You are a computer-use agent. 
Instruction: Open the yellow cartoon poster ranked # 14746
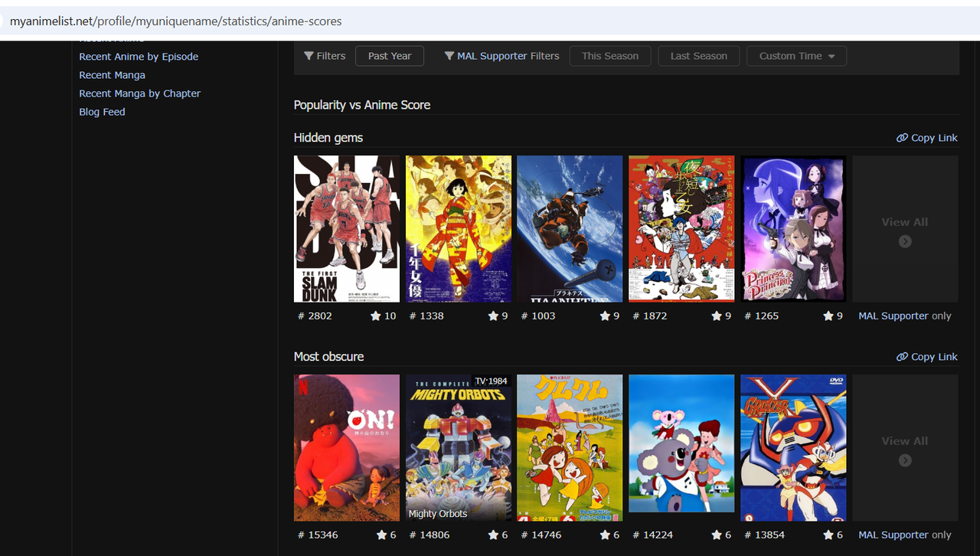click(570, 448)
